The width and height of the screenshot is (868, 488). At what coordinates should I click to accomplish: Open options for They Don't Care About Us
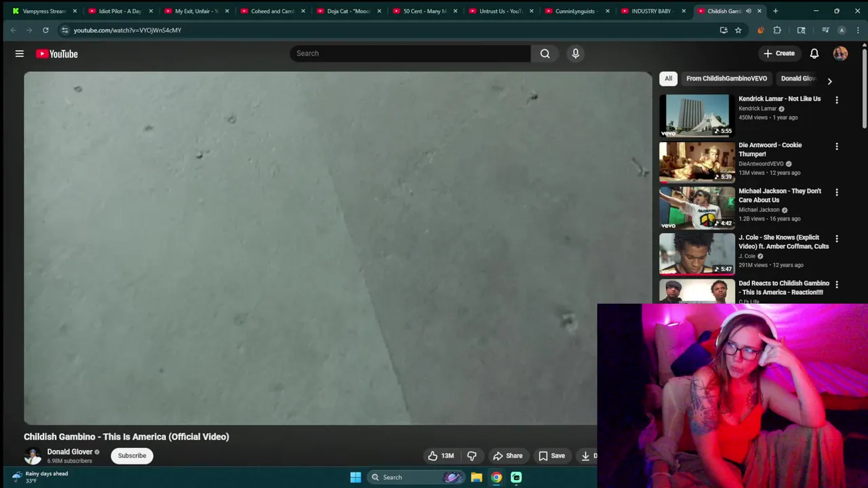coord(837,192)
